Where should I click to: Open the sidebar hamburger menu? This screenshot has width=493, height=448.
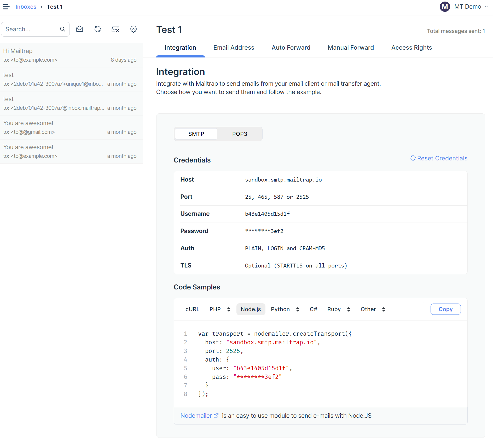click(6, 7)
